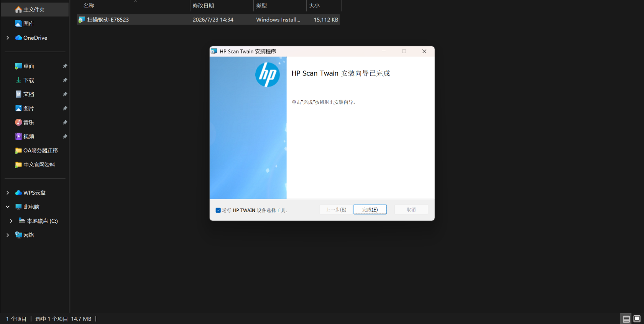Click the 上一步(B) back button

(336, 209)
